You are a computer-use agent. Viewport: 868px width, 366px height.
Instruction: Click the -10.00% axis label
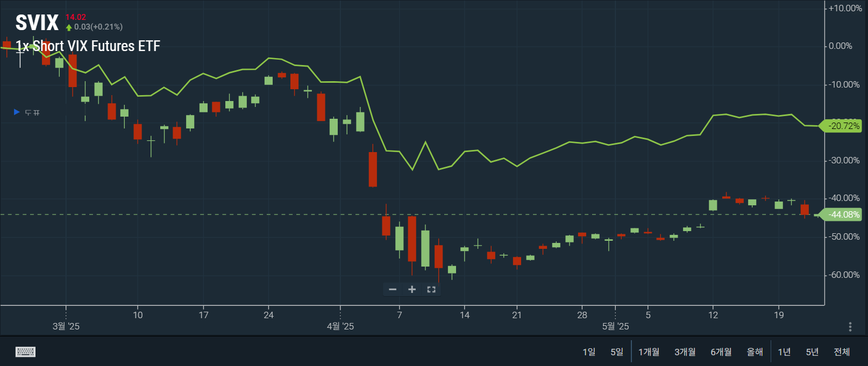[x=844, y=84]
